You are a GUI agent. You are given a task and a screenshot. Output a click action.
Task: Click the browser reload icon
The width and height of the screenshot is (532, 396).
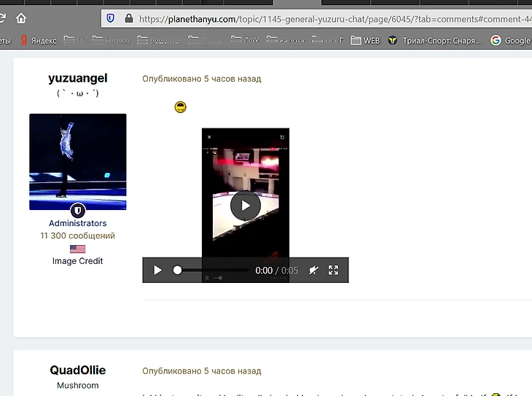[x=2, y=18]
